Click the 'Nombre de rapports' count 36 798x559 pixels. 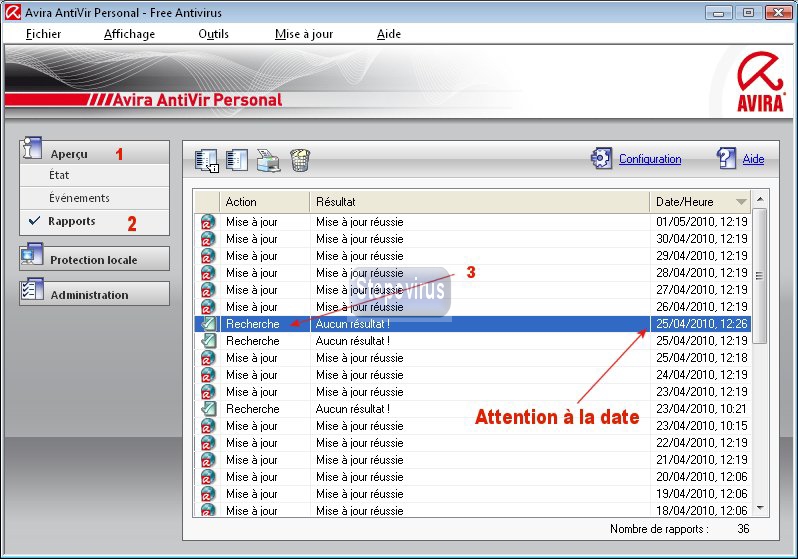click(x=743, y=529)
